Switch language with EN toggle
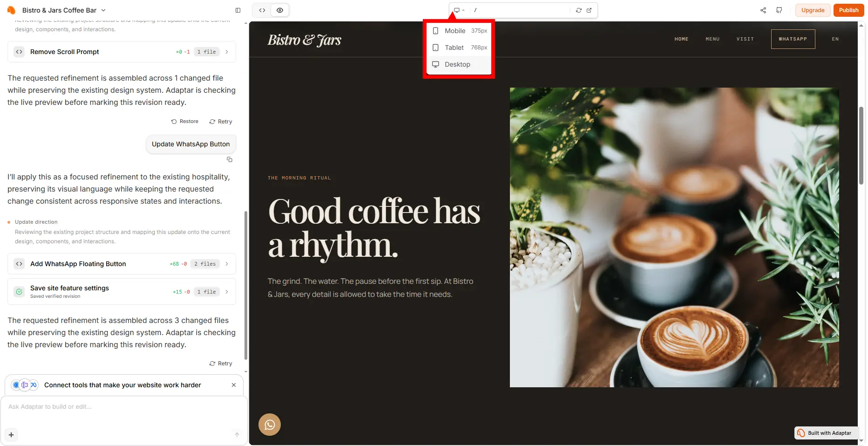Image resolution: width=868 pixels, height=446 pixels. (835, 39)
